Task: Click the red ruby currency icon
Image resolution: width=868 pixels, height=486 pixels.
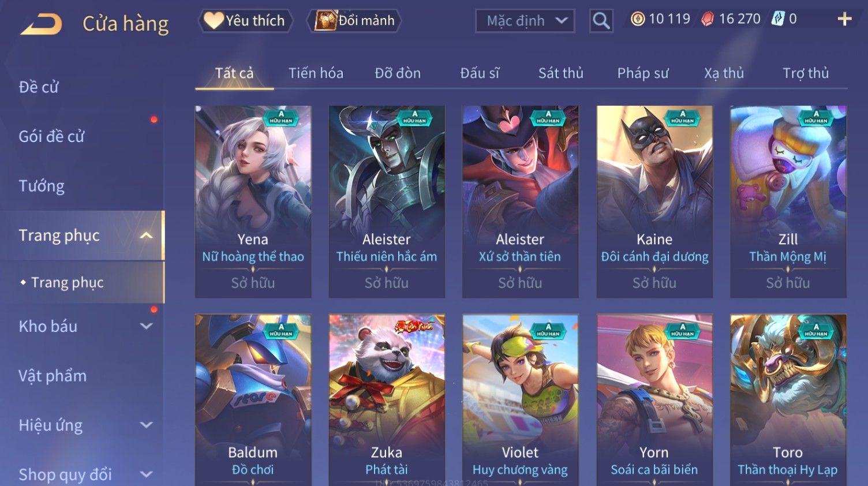Action: tap(707, 19)
